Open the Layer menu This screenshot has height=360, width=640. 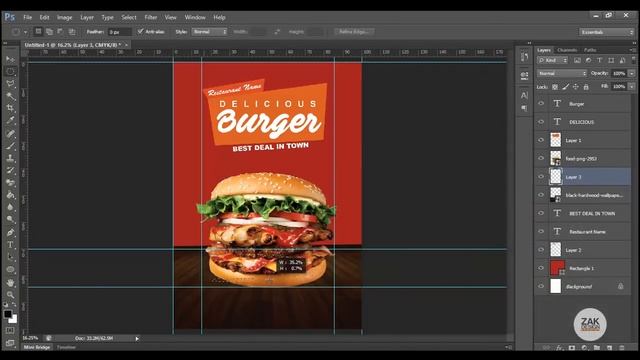point(87,18)
